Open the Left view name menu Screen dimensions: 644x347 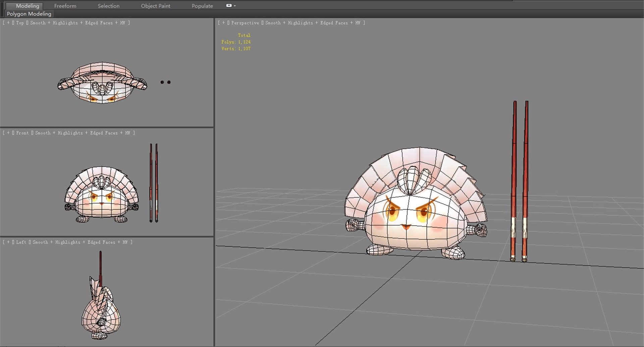pos(21,242)
